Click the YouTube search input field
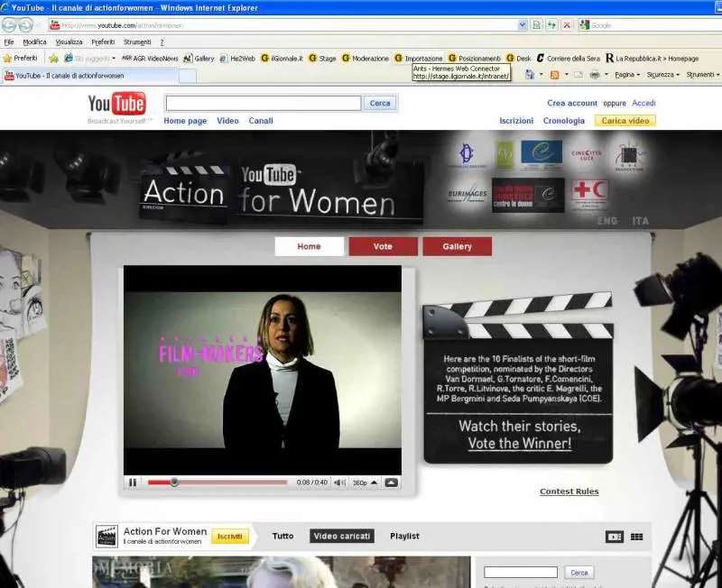Viewport: 722px width, 588px height. point(264,104)
